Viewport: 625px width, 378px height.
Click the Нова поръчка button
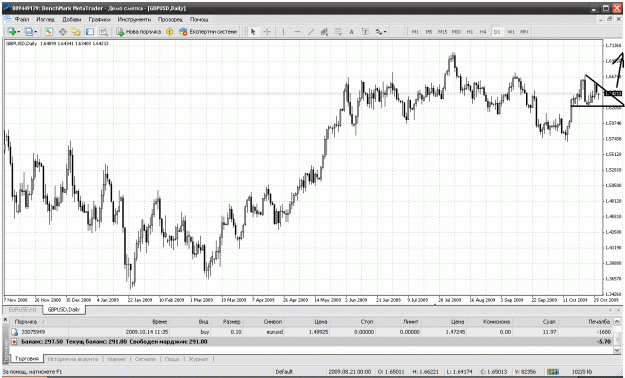[138, 32]
